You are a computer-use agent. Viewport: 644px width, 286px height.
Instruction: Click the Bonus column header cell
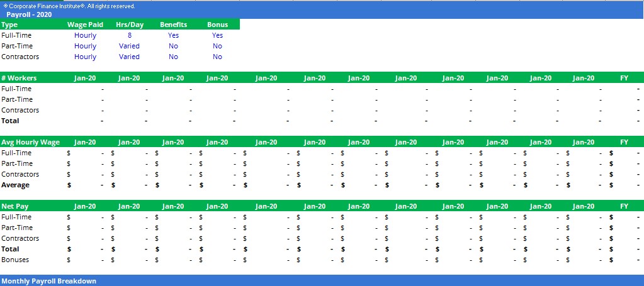click(x=217, y=25)
